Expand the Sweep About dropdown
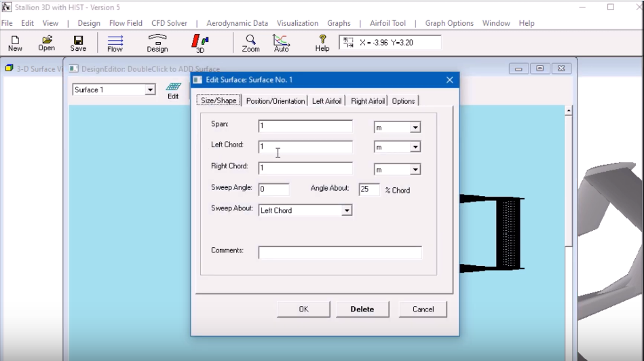644x361 pixels. [x=347, y=210]
